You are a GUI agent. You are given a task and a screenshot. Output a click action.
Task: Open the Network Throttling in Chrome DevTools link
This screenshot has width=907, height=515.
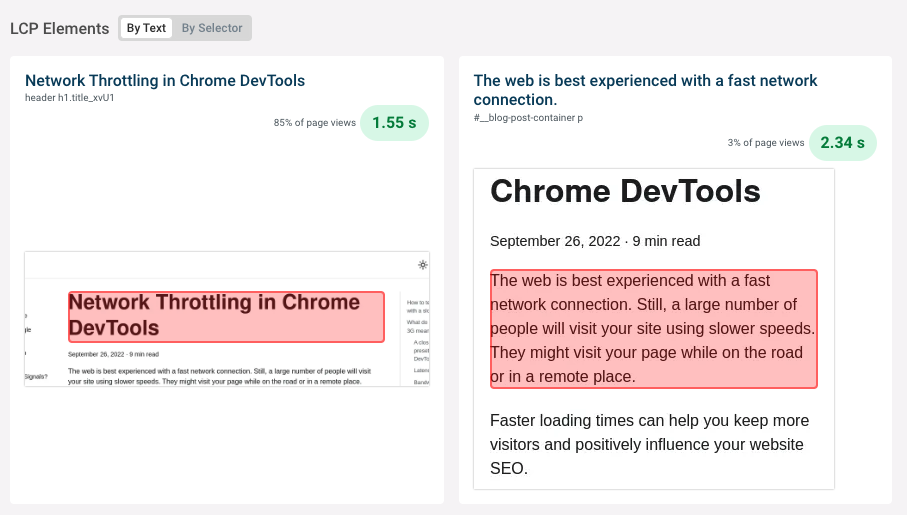click(x=165, y=80)
